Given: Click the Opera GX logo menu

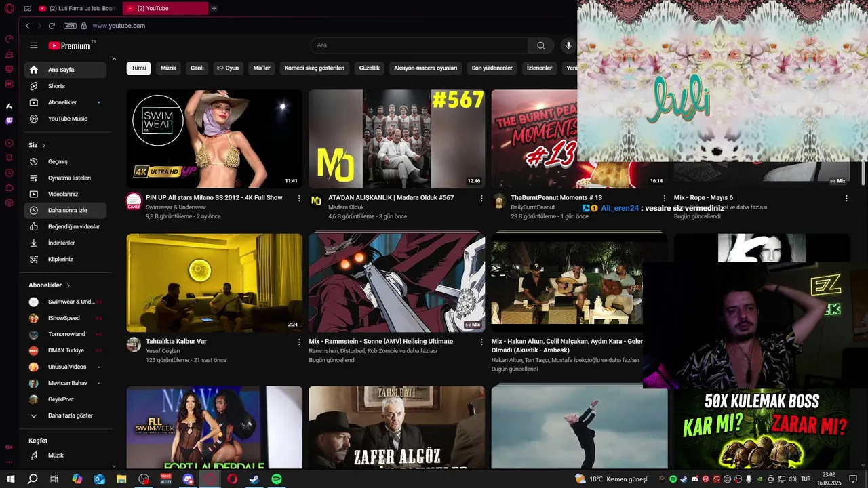Looking at the screenshot, I should 9,8.
